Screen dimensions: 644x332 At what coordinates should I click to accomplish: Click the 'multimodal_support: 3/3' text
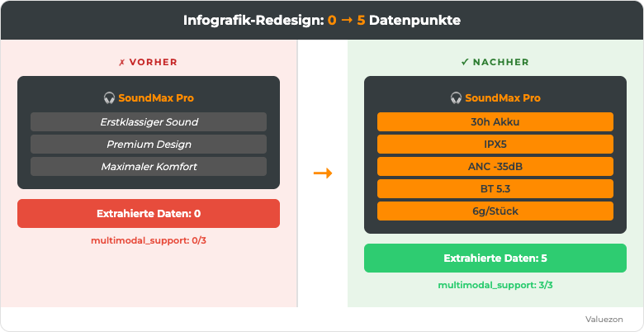[x=495, y=285]
